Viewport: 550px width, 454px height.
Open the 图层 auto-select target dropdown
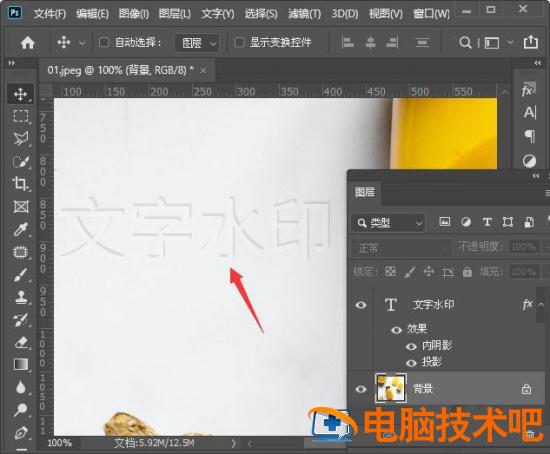(197, 43)
